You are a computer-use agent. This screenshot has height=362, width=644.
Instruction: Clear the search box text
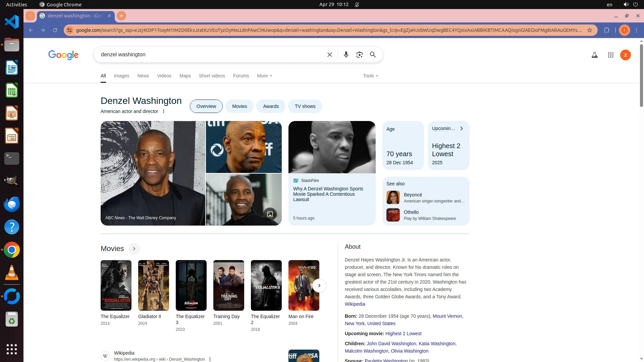pyautogui.click(x=329, y=55)
